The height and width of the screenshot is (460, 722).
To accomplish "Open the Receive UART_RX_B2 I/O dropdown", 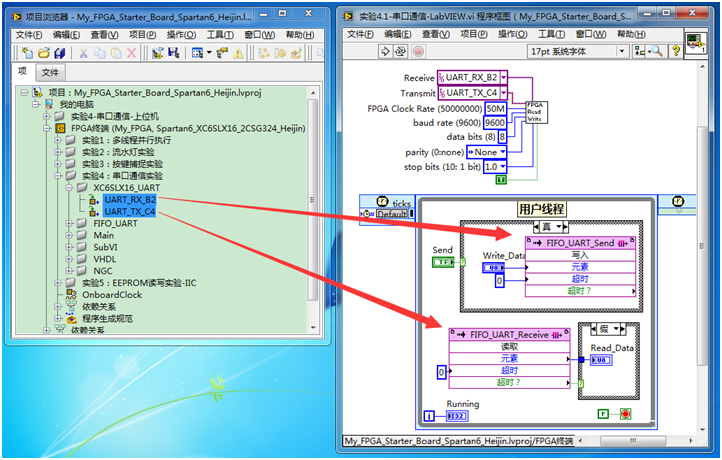I will 503,77.
